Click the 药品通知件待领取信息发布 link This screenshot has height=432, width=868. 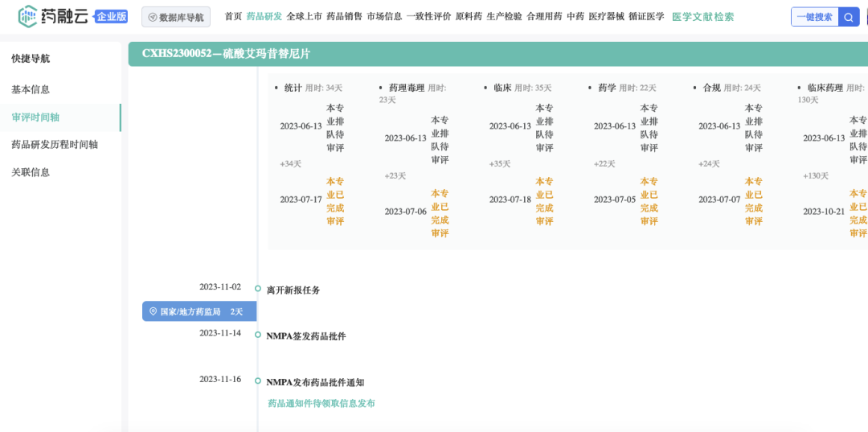coord(321,404)
